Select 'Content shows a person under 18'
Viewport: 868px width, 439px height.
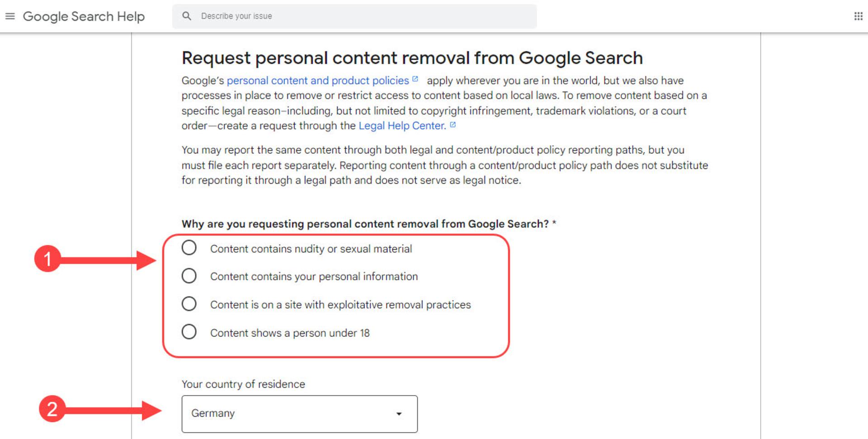pyautogui.click(x=189, y=332)
